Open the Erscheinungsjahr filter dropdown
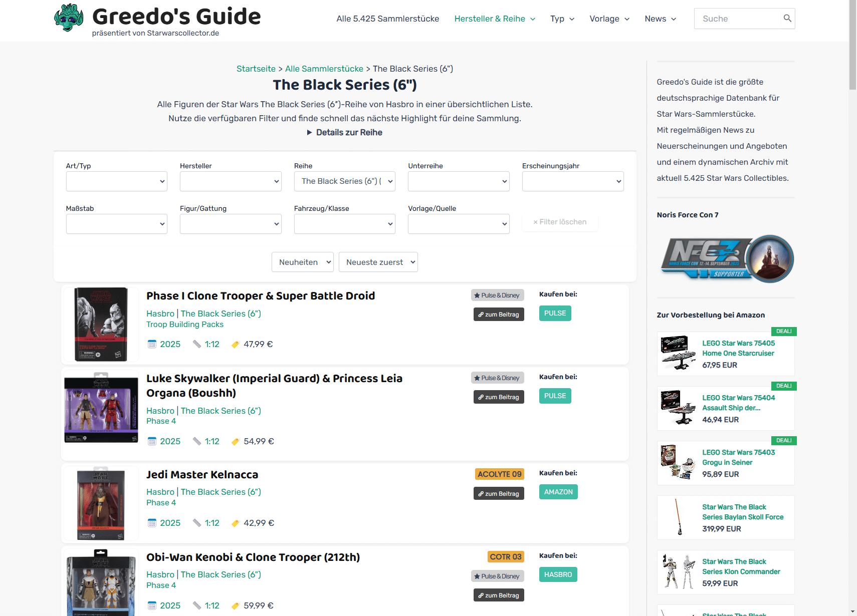 (572, 181)
